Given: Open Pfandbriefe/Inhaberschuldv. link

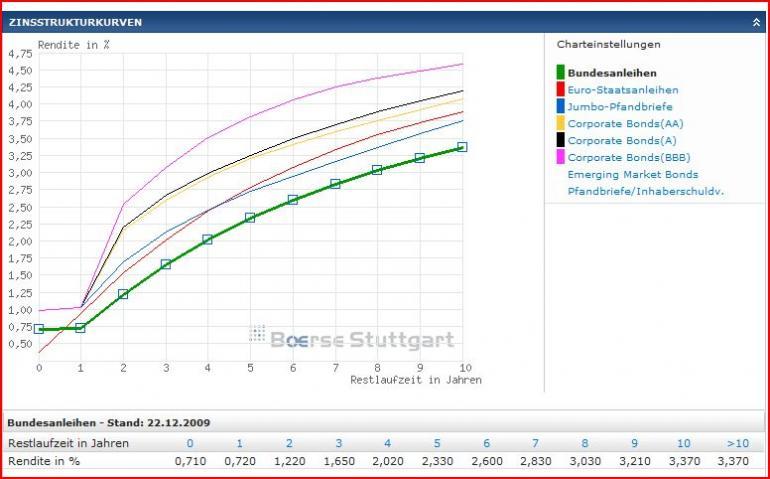Looking at the screenshot, I should point(646,191).
